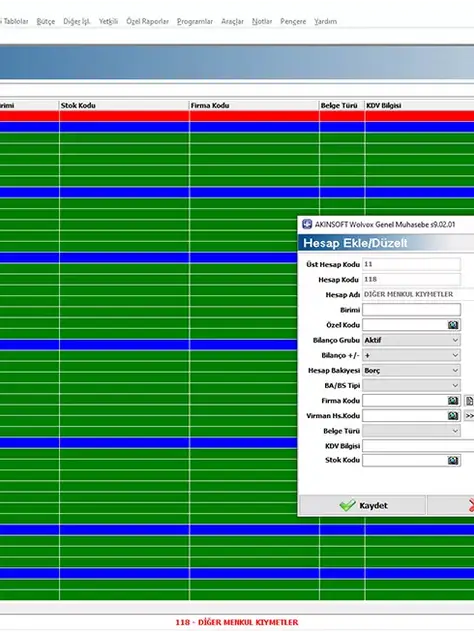Viewport: 474px width, 632px height.
Task: Open the Özel Kodu lookup icon
Action: [x=453, y=325]
